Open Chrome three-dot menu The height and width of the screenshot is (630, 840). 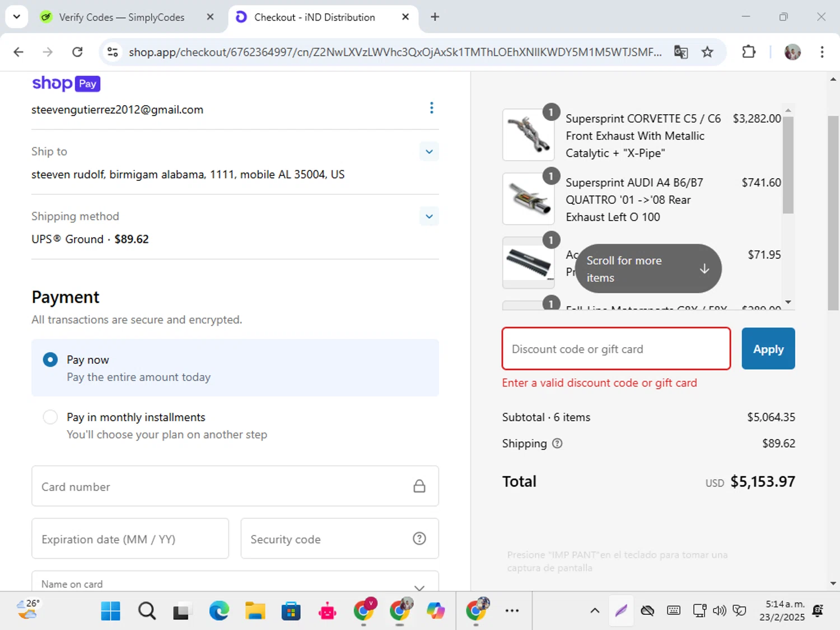tap(822, 52)
